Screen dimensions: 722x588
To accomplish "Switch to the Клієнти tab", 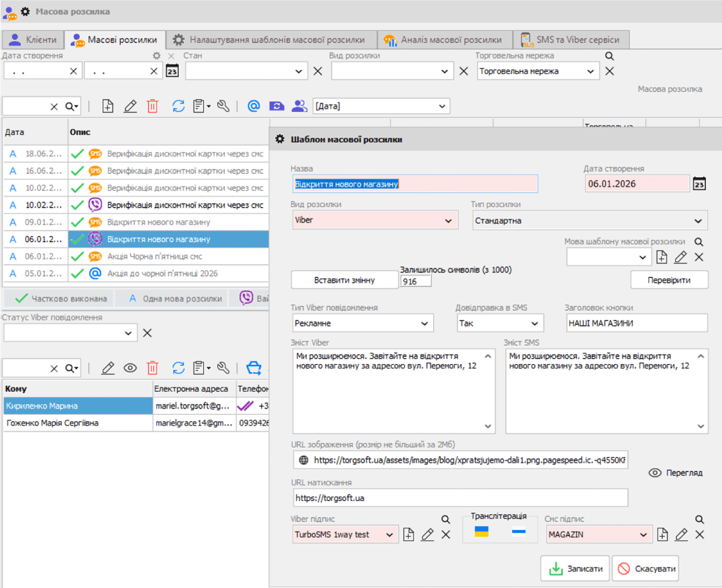I will point(33,40).
